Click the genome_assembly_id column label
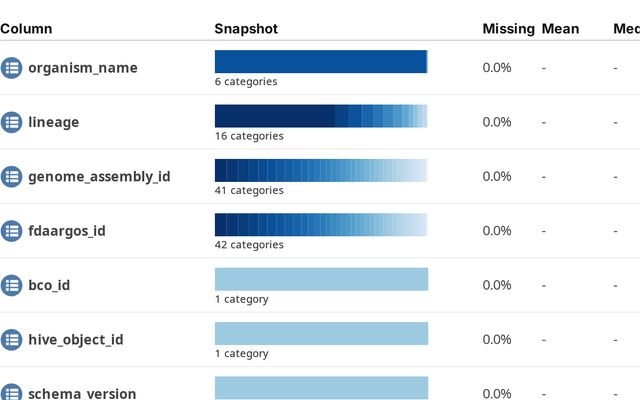Viewport: 640px width, 400px height. pyautogui.click(x=99, y=176)
